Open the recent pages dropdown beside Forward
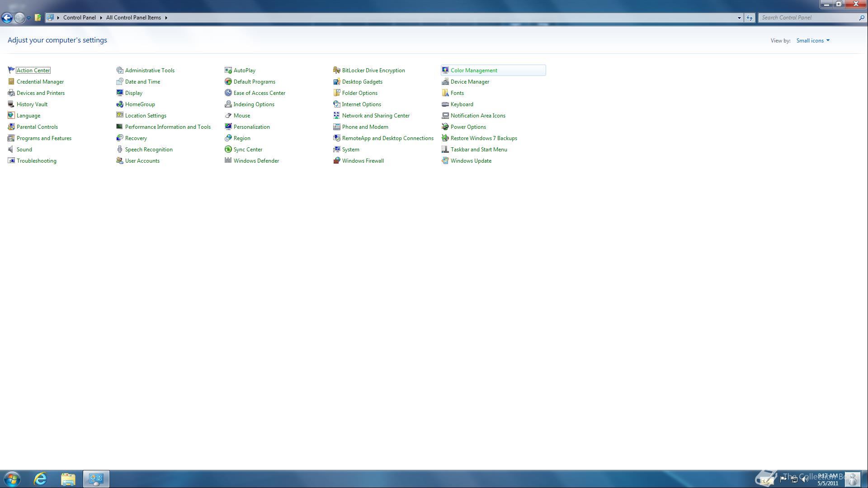This screenshot has height=488, width=868. (28, 18)
